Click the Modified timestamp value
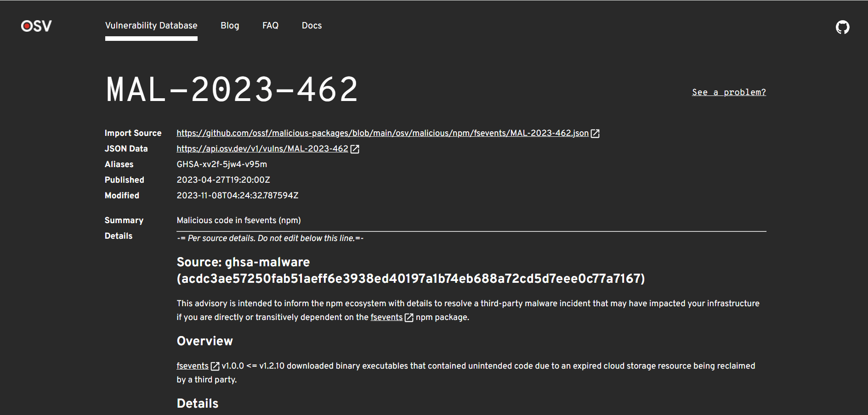 (238, 196)
